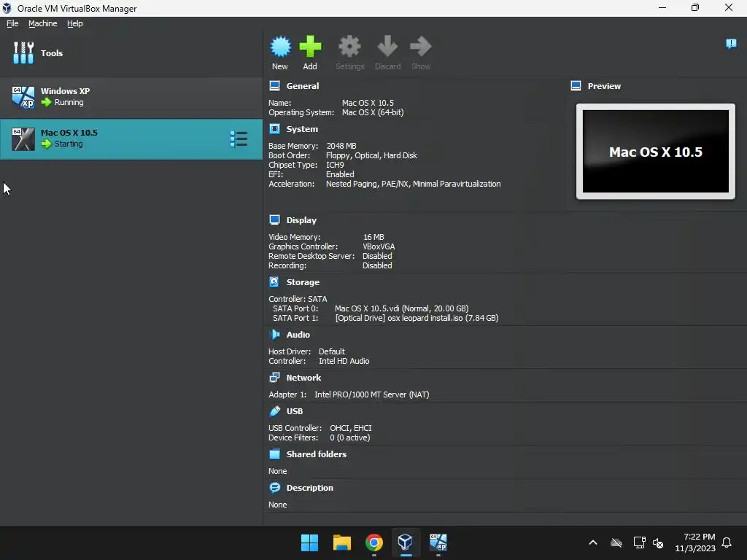Open the Shared folders heading link
Screen dimensions: 747x560
(x=317, y=454)
